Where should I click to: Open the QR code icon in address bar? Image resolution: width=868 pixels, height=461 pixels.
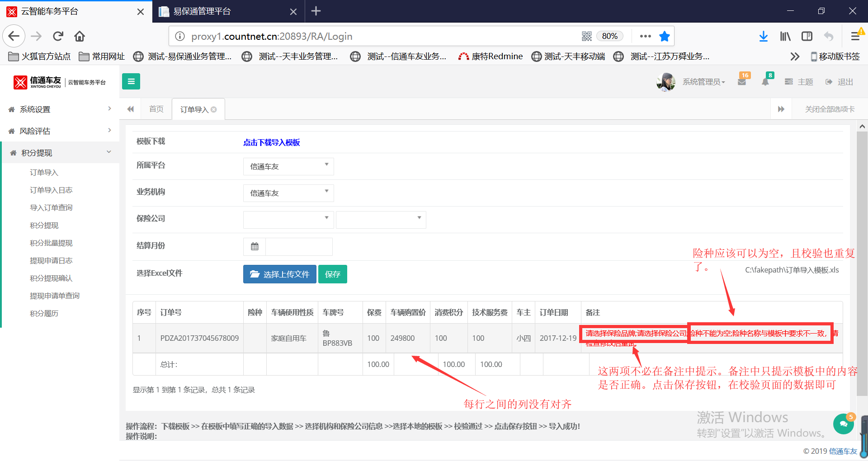(587, 36)
